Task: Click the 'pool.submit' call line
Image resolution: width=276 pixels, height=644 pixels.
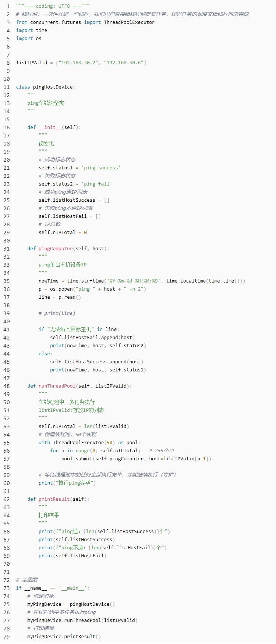Action: click(136, 459)
